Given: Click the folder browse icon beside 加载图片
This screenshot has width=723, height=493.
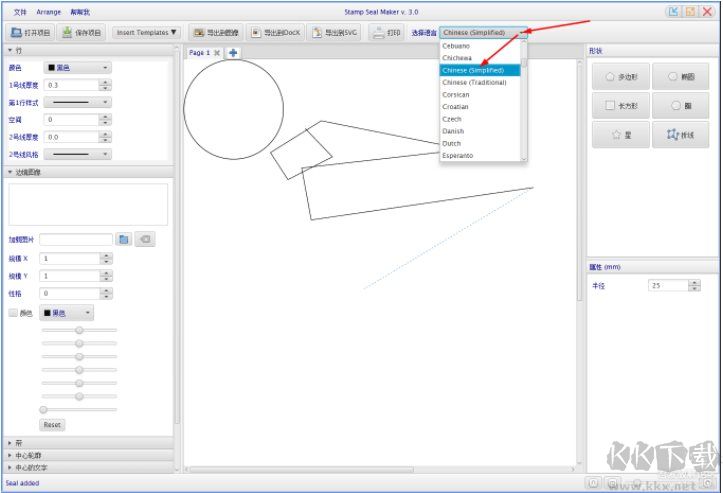Looking at the screenshot, I should pos(124,240).
